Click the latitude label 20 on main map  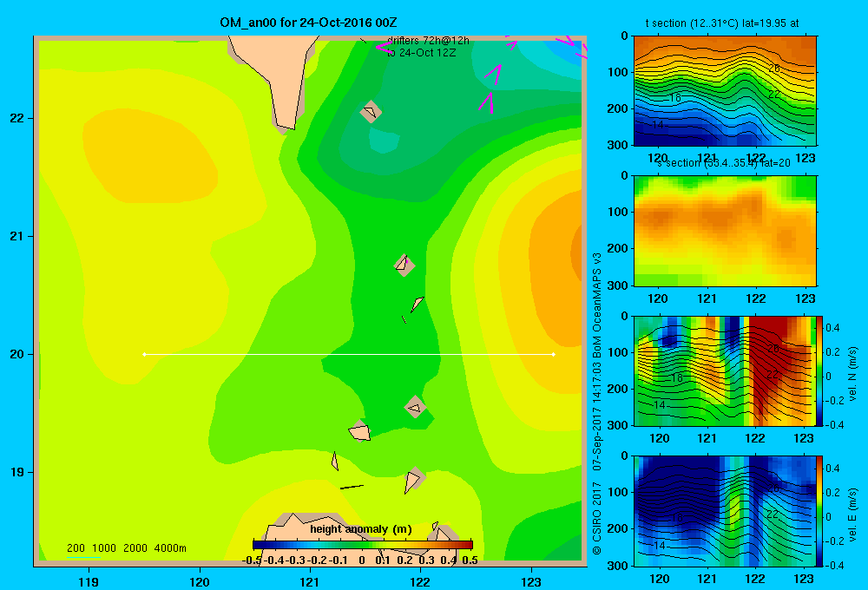pos(17,354)
